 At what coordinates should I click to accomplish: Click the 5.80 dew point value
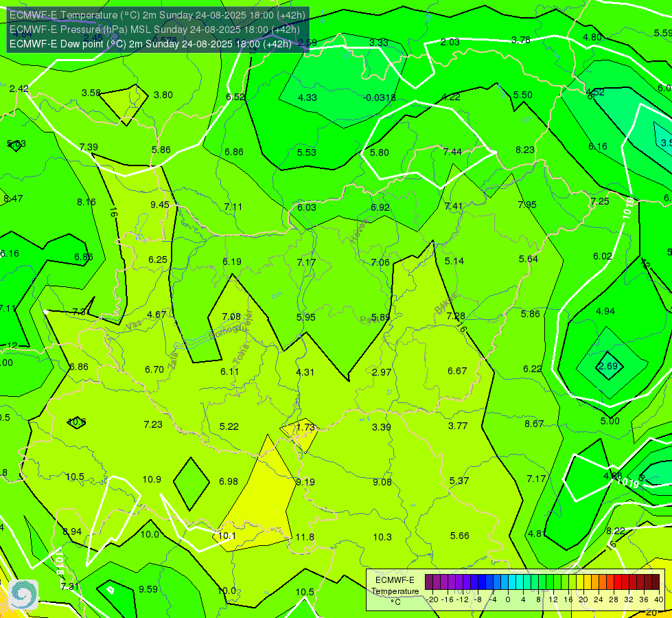(x=380, y=152)
